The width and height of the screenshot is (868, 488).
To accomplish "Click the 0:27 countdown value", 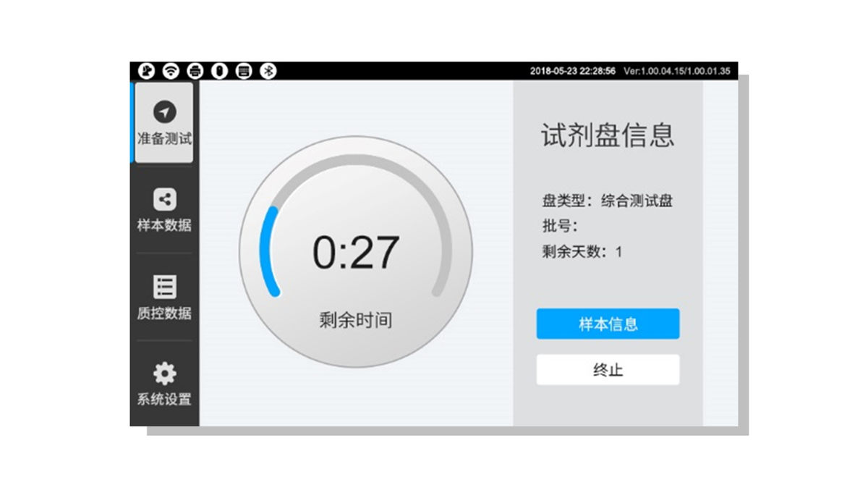I will click(355, 252).
